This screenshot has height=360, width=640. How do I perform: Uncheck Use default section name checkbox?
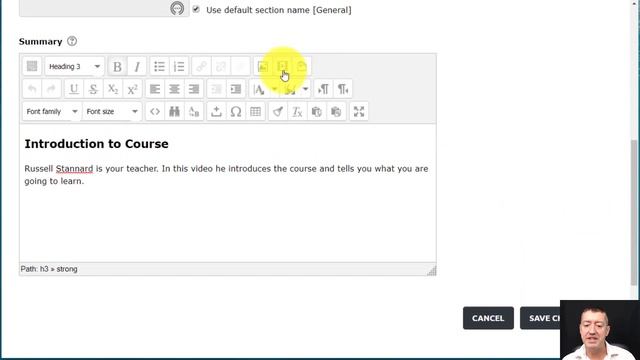196,9
